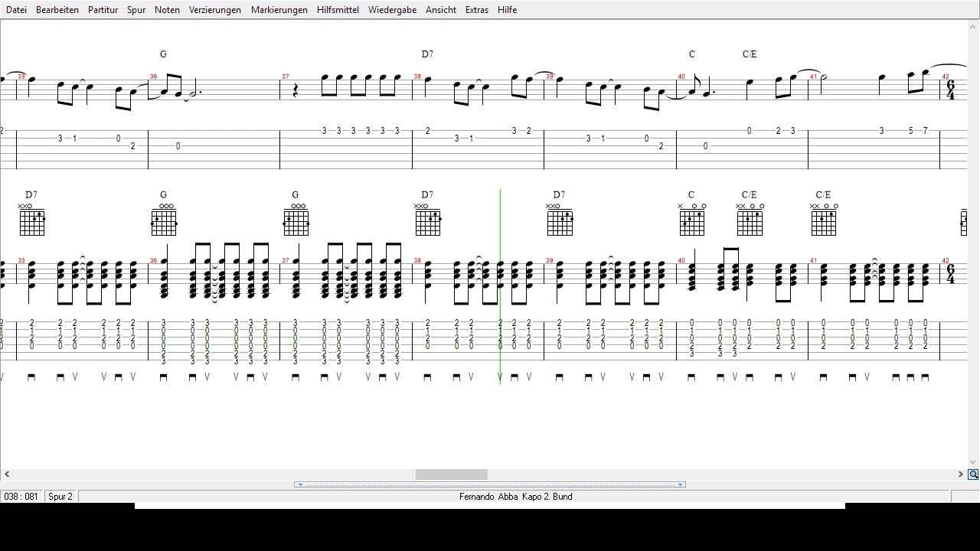Click the right blue triangle range marker
Image resolution: width=980 pixels, height=551 pixels.
pos(680,484)
